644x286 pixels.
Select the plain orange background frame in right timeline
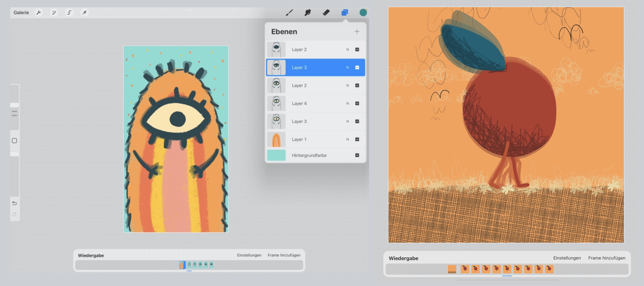[x=452, y=269]
